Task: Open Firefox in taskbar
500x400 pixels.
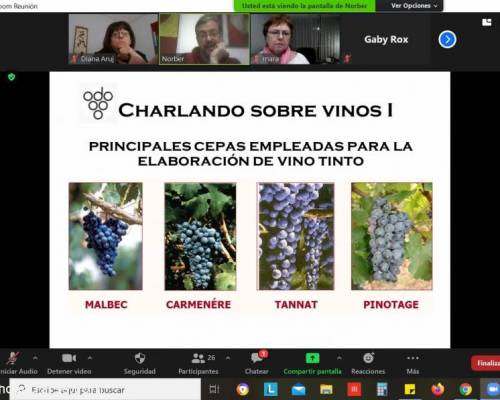Action: [438, 389]
